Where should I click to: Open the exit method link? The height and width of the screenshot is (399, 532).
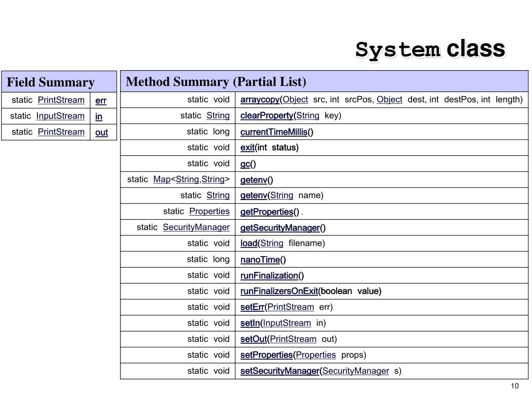click(x=247, y=148)
